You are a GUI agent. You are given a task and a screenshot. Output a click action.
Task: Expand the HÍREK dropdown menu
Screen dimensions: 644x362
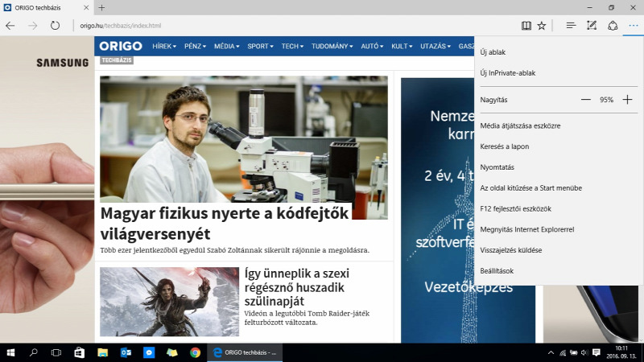164,47
